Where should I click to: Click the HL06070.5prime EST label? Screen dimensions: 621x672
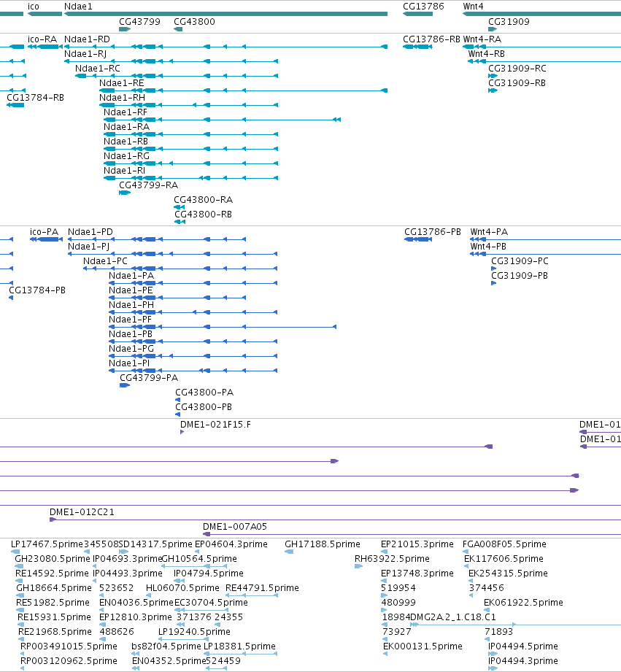click(182, 587)
